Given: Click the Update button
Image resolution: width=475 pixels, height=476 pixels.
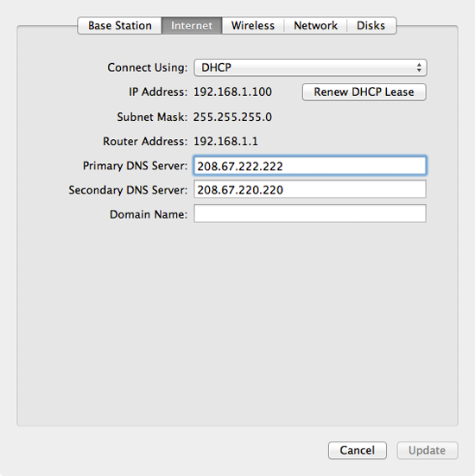Looking at the screenshot, I should pyautogui.click(x=427, y=450).
